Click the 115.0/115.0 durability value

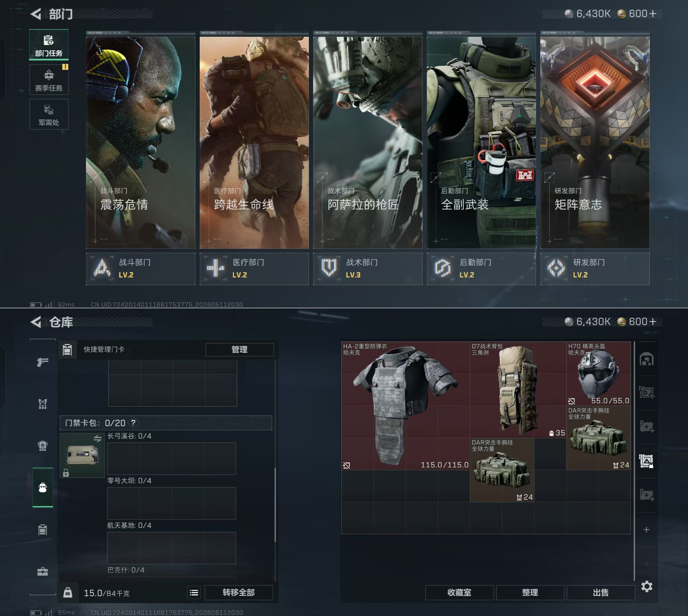pos(445,465)
